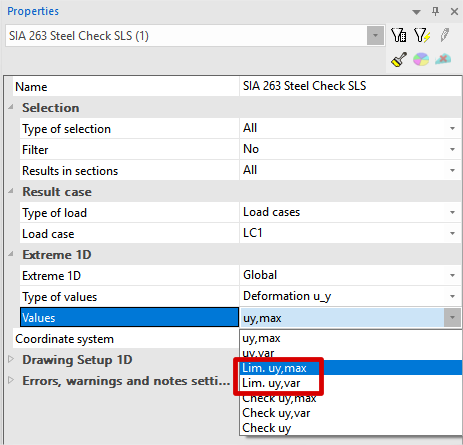The height and width of the screenshot is (445, 463).
Task: Open the Results in sections dropdown
Action: tap(452, 170)
